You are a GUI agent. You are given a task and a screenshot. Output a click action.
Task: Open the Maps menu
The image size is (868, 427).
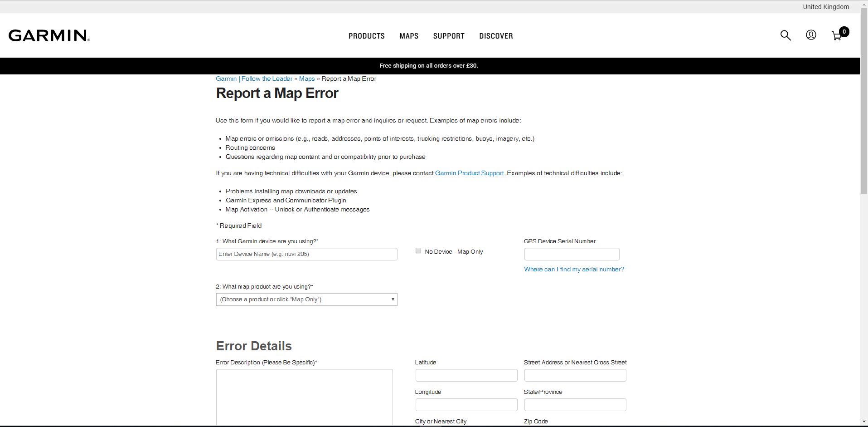pos(409,36)
